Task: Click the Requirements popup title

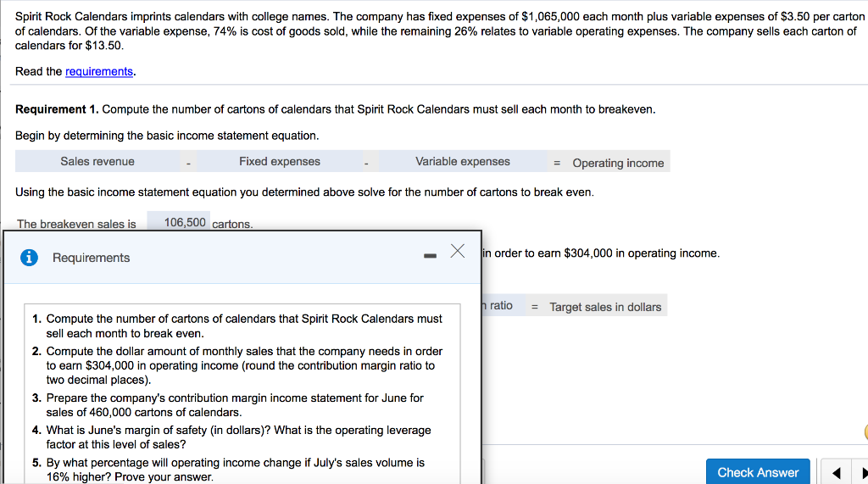Action: coord(91,258)
